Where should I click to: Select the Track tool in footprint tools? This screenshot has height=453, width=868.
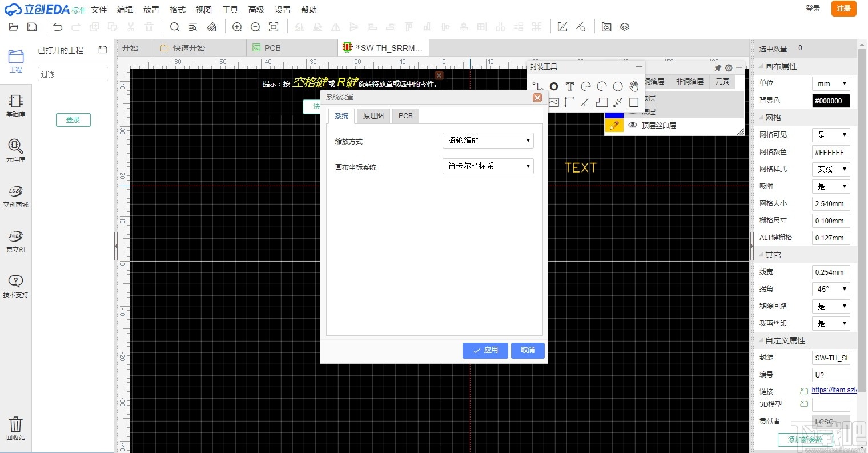537,86
